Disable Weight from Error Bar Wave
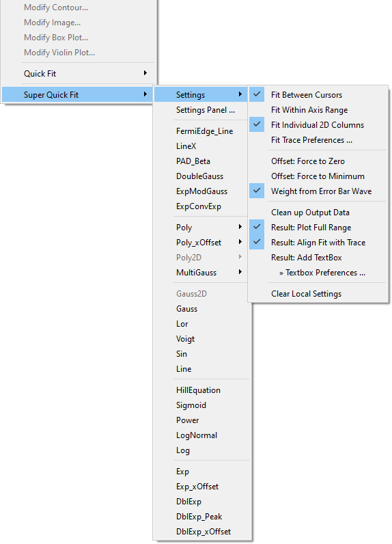The image size is (392, 544). pyautogui.click(x=318, y=191)
